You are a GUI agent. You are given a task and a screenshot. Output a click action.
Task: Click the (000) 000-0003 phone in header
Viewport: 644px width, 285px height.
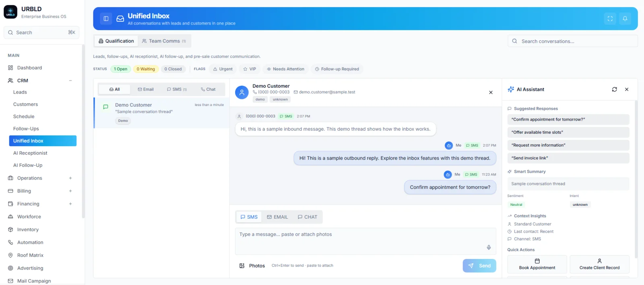click(274, 92)
